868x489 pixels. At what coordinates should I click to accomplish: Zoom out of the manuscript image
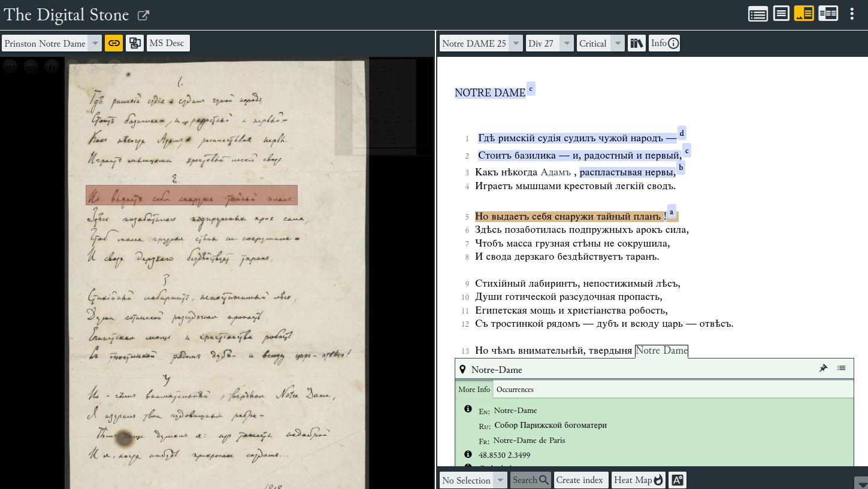coord(31,66)
